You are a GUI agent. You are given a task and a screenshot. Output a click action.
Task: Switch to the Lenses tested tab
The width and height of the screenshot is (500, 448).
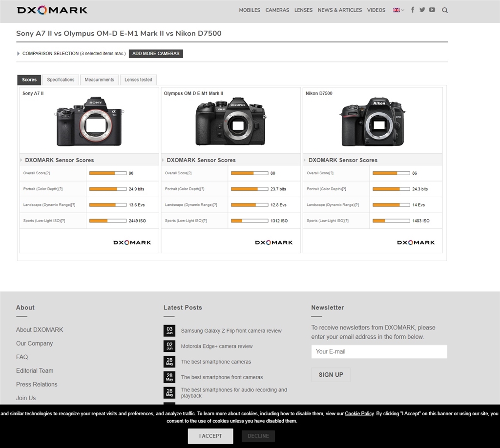click(x=138, y=80)
